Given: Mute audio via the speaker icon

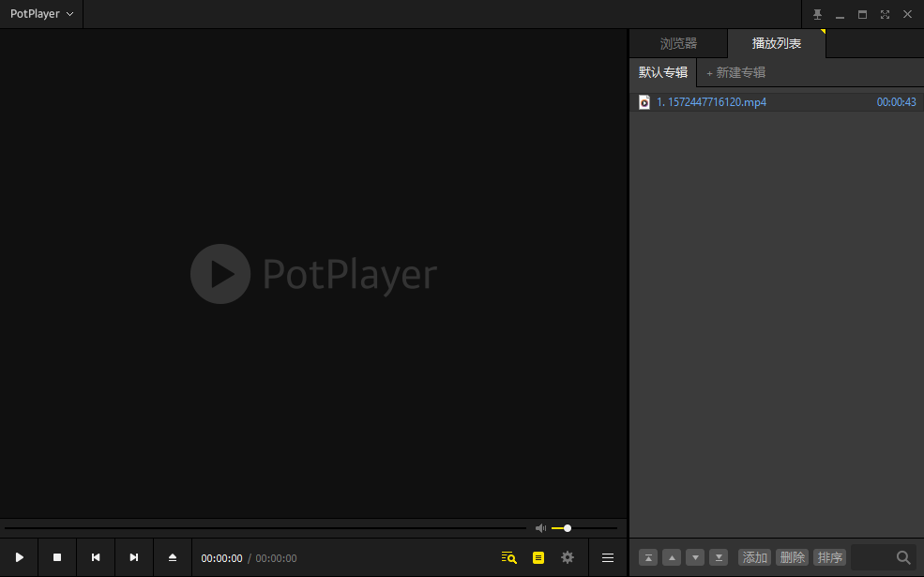Looking at the screenshot, I should pyautogui.click(x=540, y=528).
